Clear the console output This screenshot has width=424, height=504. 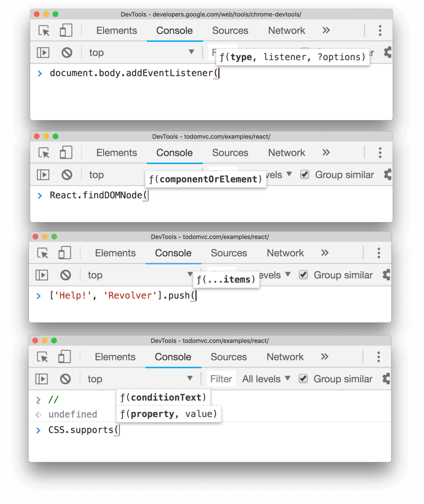click(67, 52)
